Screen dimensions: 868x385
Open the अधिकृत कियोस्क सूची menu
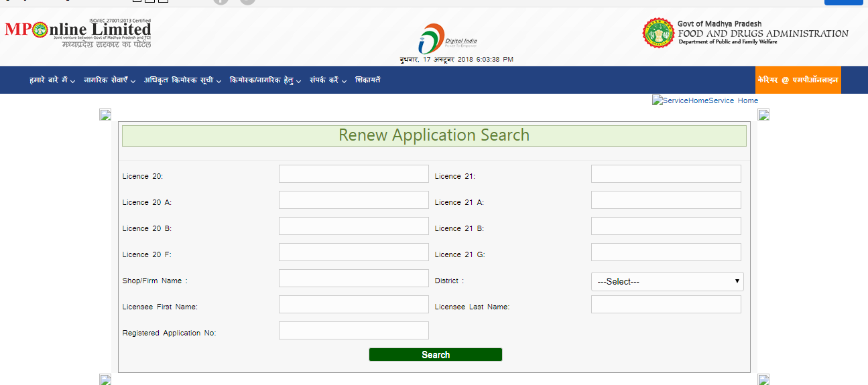(182, 80)
